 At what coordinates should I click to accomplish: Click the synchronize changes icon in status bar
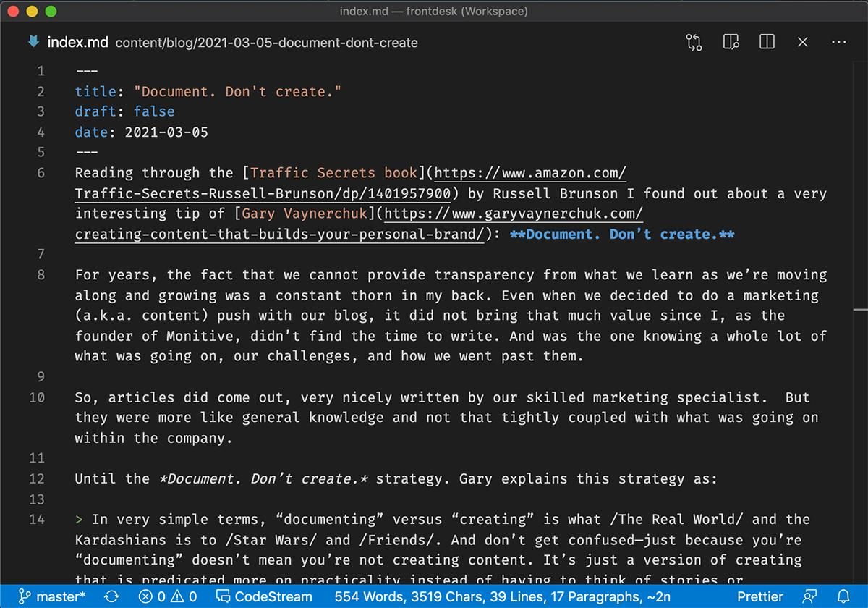(110, 597)
